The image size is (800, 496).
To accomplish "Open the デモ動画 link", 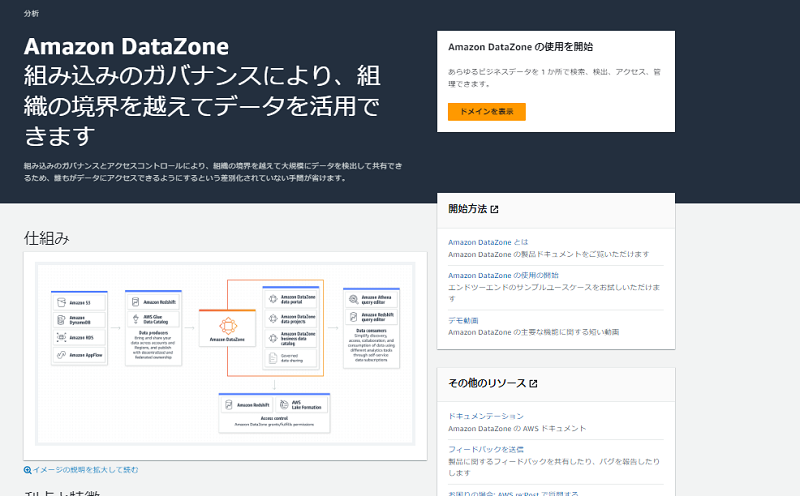I will pos(463,320).
